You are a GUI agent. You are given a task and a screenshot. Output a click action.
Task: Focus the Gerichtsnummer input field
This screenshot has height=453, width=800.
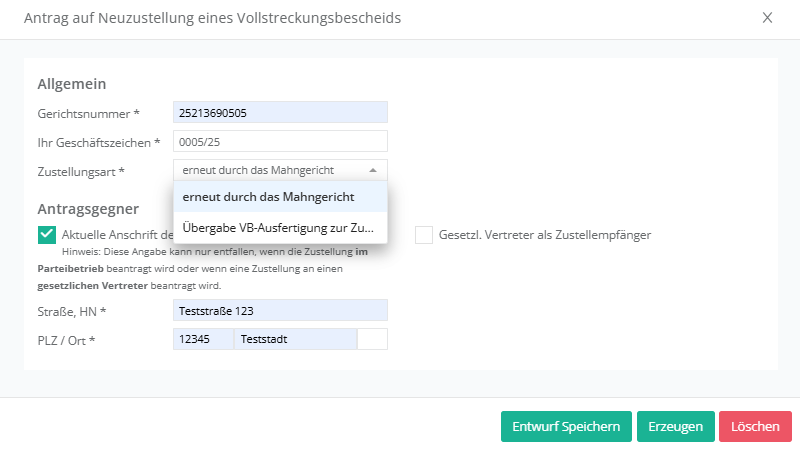tap(280, 113)
